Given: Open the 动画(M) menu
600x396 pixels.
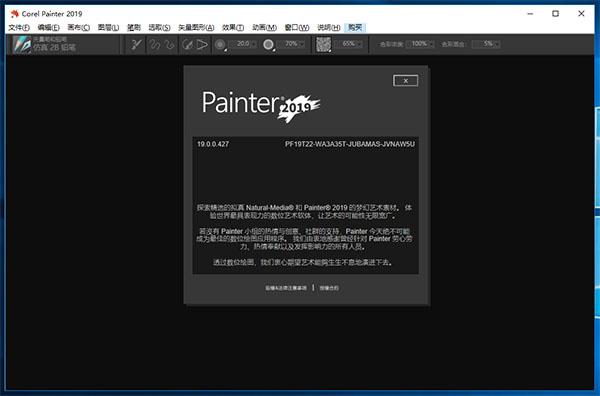Looking at the screenshot, I should pos(264,28).
